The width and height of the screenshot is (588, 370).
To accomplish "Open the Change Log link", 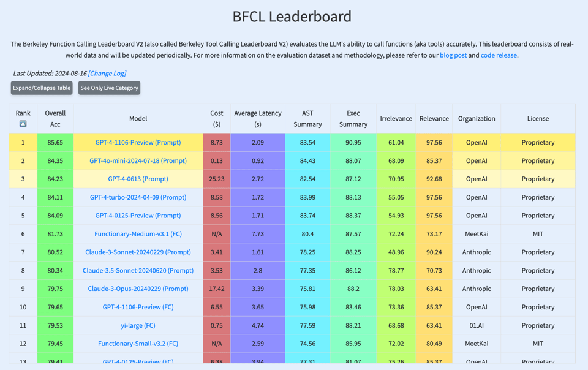I will coord(107,74).
